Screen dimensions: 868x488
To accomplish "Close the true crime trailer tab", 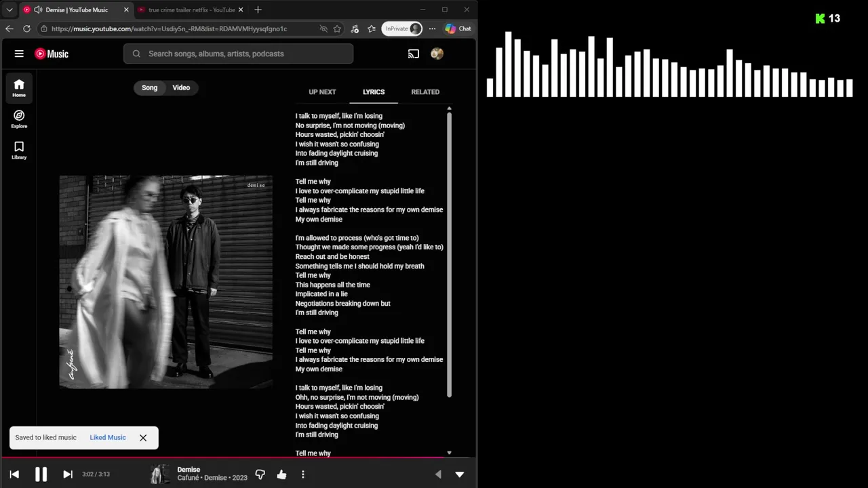I will pyautogui.click(x=241, y=9).
